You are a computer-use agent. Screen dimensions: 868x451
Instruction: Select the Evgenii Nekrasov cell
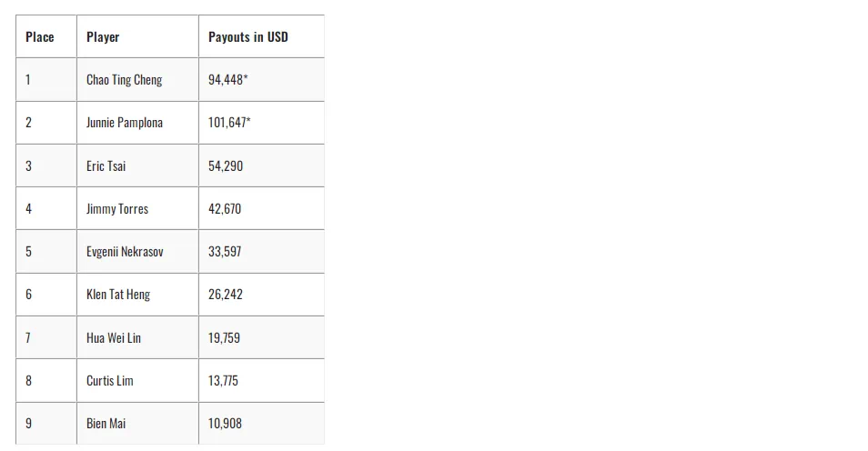click(125, 252)
